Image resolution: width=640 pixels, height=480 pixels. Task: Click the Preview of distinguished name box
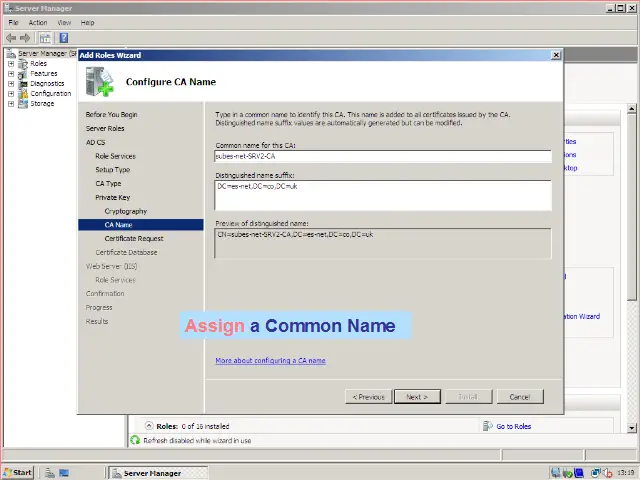383,243
